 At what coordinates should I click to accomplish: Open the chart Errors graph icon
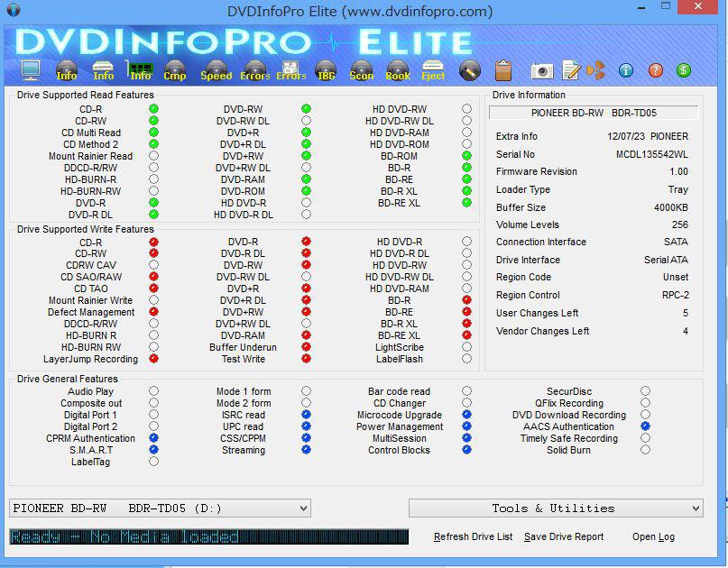tap(291, 70)
